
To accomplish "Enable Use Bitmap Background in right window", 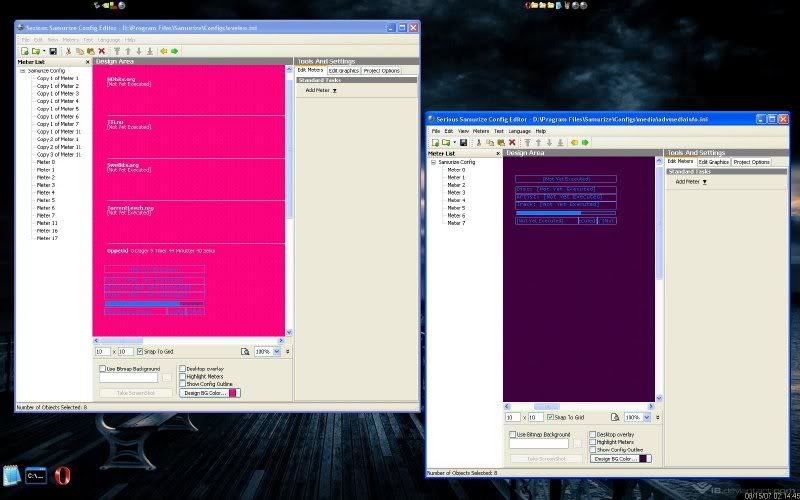I will (x=513, y=434).
